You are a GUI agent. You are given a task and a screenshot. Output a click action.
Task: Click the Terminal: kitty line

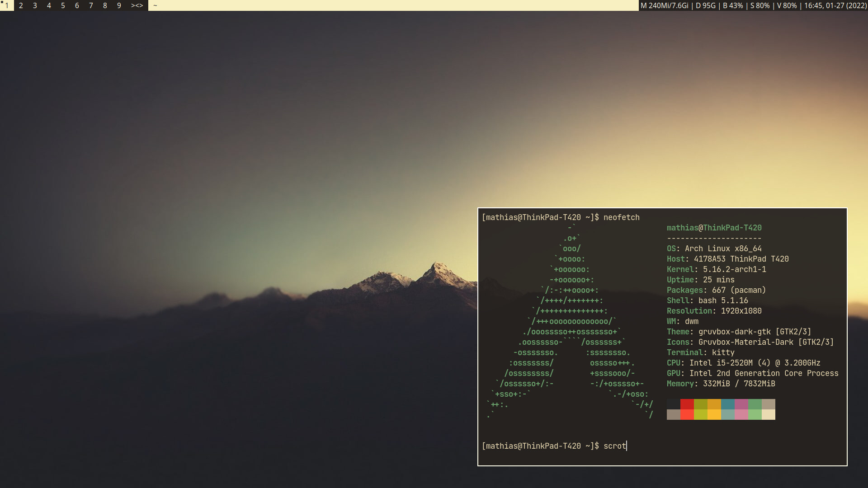(700, 352)
